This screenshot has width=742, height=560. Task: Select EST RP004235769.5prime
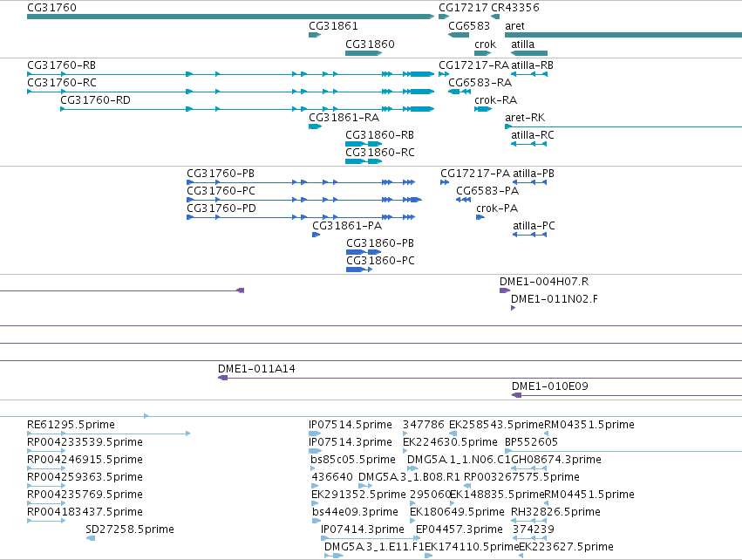[46, 503]
